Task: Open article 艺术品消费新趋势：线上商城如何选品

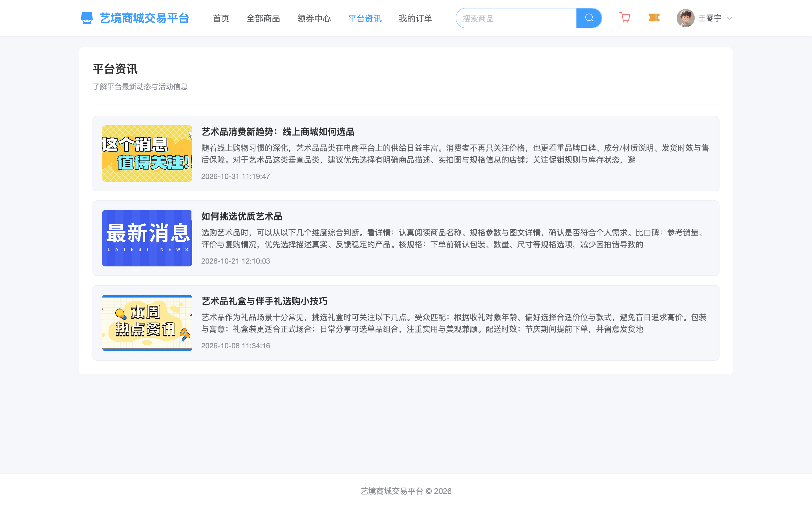Action: coord(278,132)
